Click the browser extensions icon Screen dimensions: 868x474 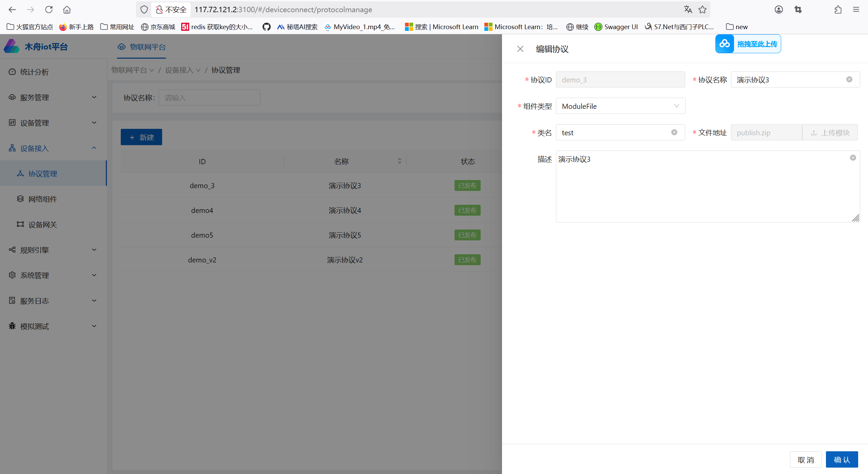[838, 9]
